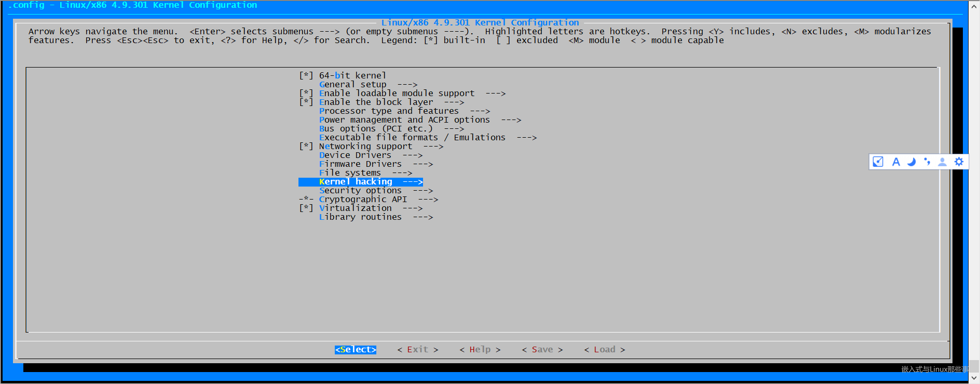This screenshot has height=384, width=980.
Task: Click the scrollbar down arrow at bottom right
Action: pos(974,378)
